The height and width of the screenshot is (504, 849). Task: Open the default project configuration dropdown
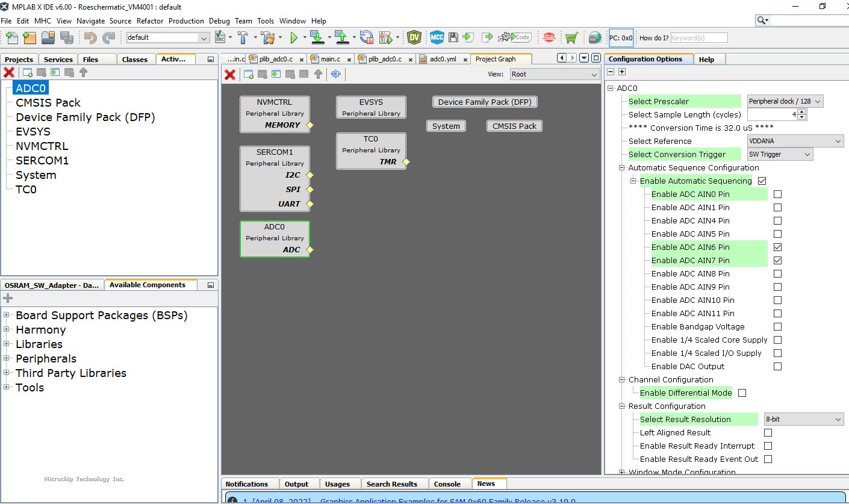[167, 37]
